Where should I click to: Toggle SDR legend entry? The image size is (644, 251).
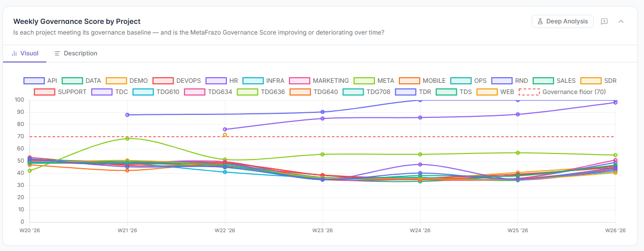pos(599,81)
